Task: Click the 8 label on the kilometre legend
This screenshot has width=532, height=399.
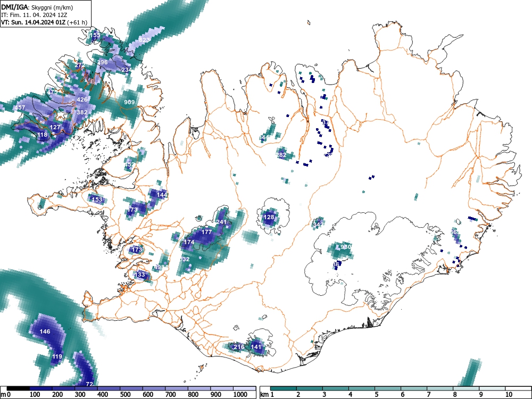Action: [455, 395]
